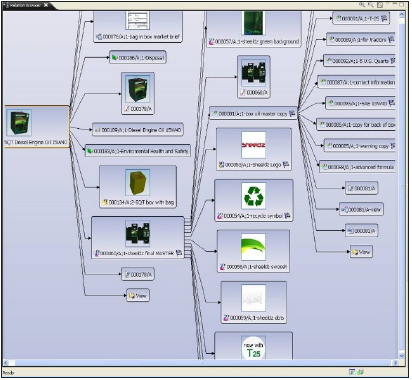This screenshot has height=380, width=412.
Task: Click the left status bar icon at bottom right
Action: pyautogui.click(x=352, y=372)
